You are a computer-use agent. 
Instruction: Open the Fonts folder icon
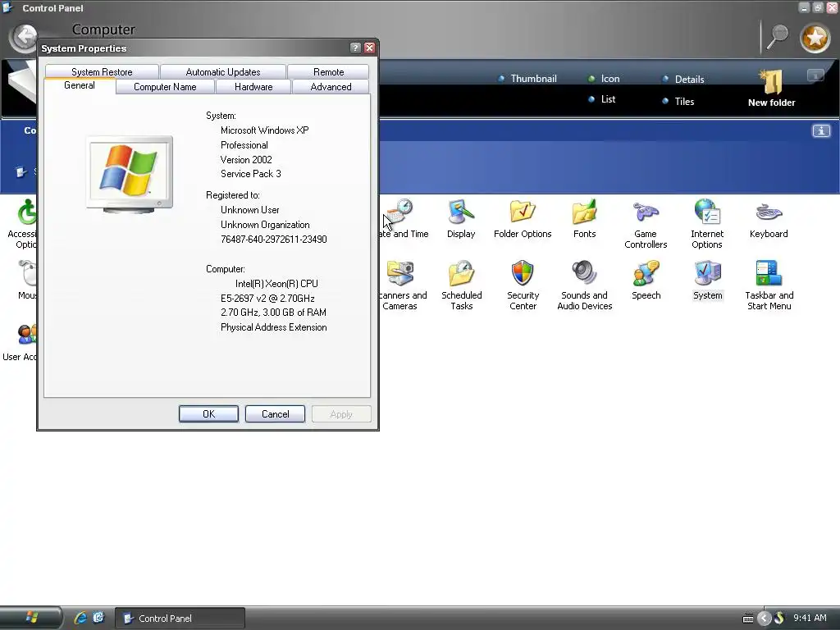(x=584, y=218)
